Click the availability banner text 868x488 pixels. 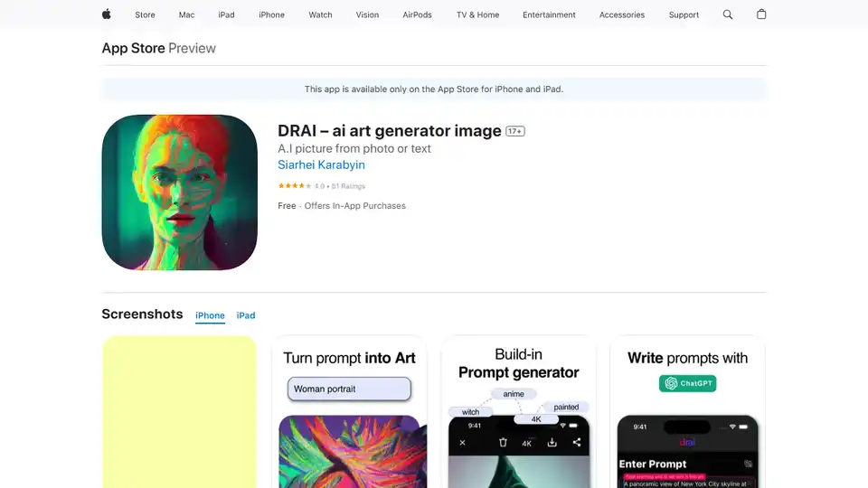[434, 89]
